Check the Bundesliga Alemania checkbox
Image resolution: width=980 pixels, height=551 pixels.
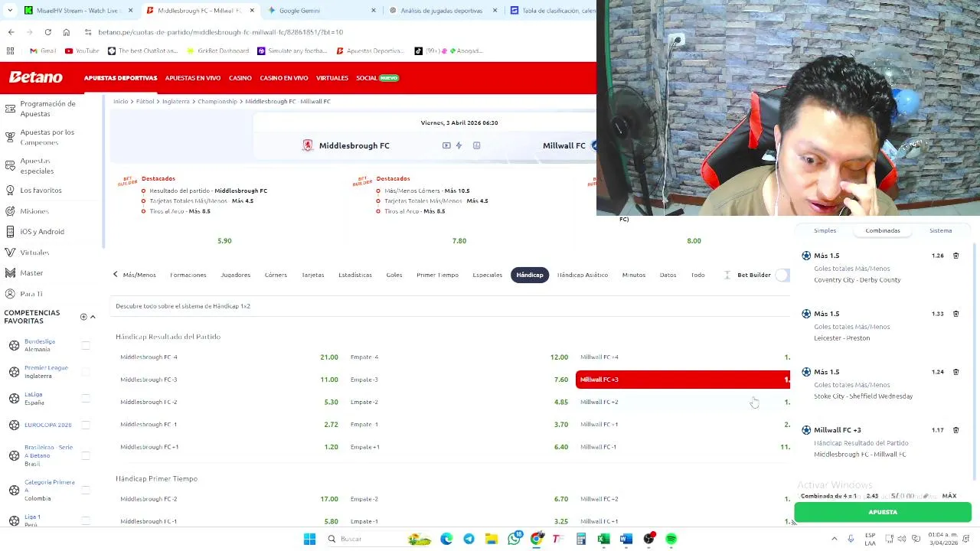[86, 345]
